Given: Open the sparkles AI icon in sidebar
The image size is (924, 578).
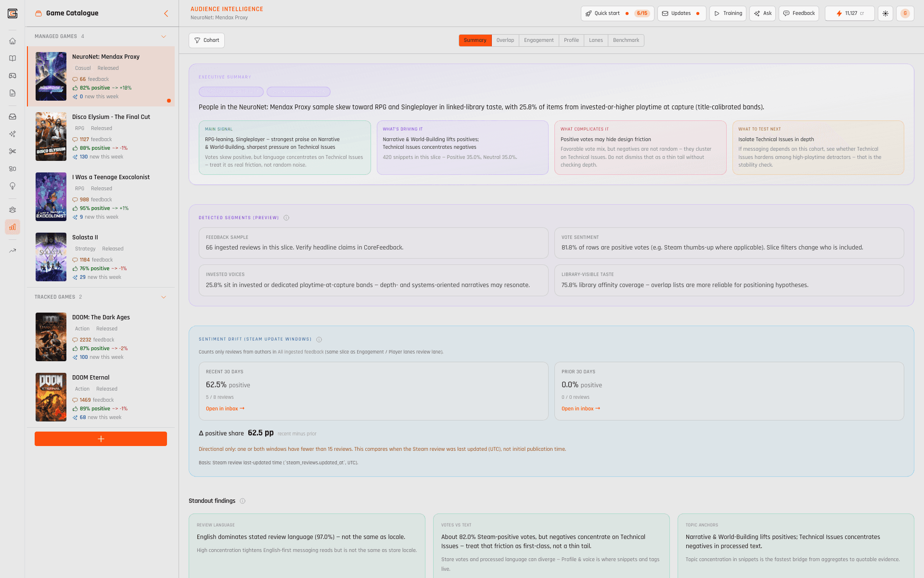Looking at the screenshot, I should [13, 134].
